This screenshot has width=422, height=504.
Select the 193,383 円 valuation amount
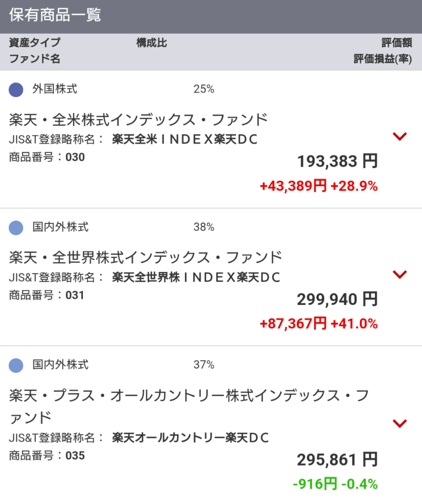[337, 161]
